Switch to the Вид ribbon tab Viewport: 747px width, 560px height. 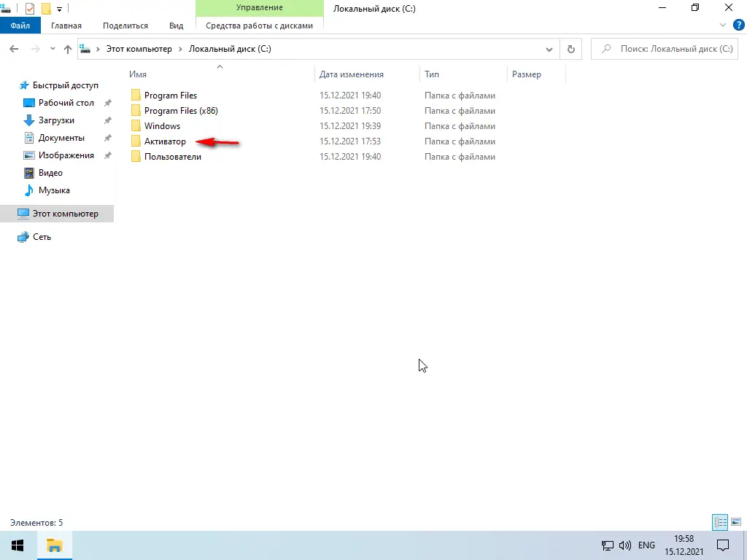[x=177, y=26]
